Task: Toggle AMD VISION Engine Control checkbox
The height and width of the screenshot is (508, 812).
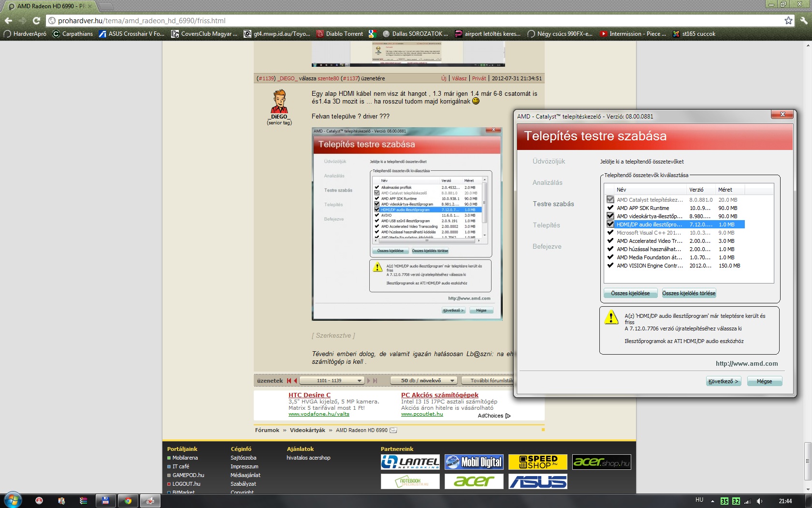Action: click(610, 266)
